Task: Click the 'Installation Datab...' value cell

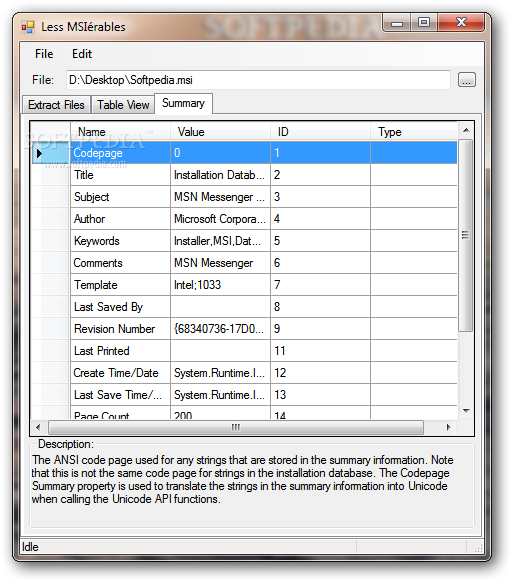Action: coord(221,175)
